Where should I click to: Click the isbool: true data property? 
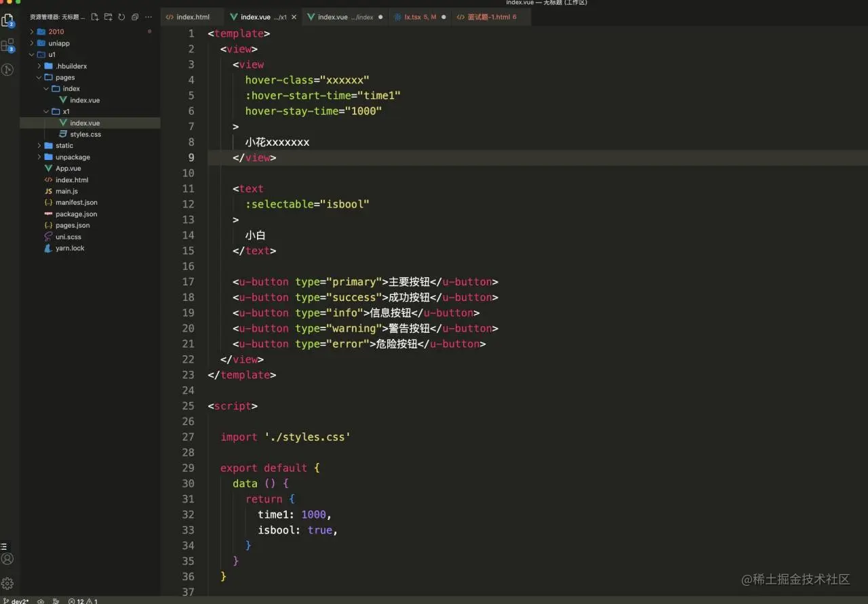click(298, 530)
